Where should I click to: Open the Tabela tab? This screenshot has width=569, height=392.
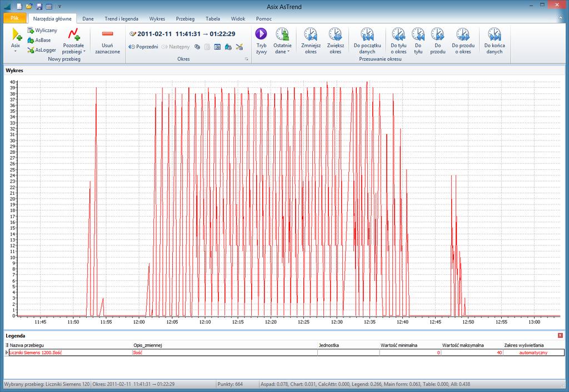(x=213, y=18)
